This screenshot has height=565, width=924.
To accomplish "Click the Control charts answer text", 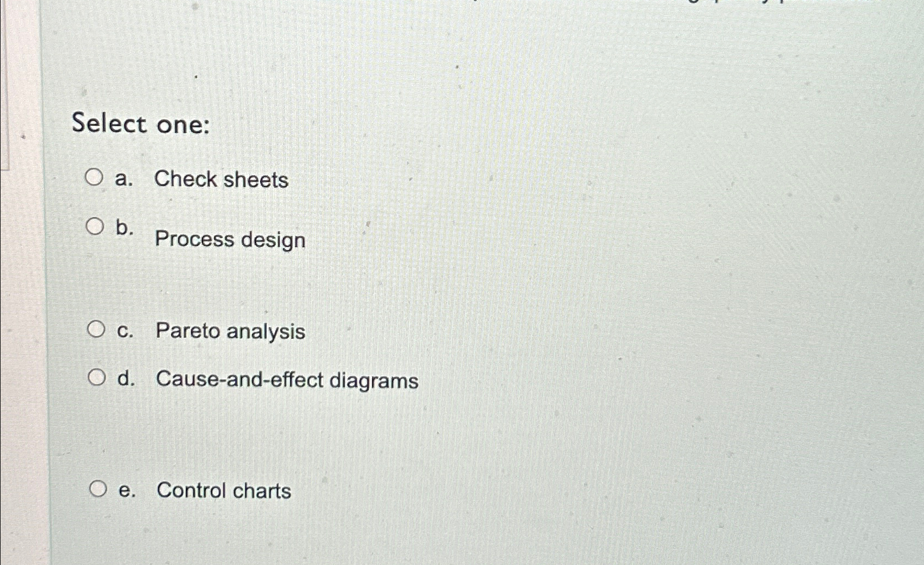I will [223, 491].
